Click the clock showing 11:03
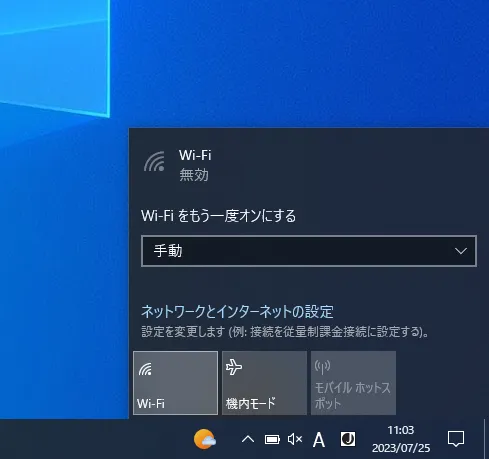The image size is (489, 459). click(401, 430)
